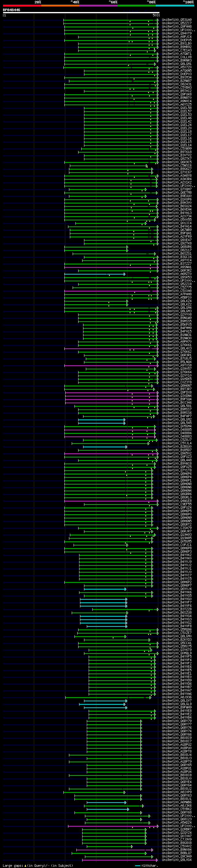
Task: Click the UniRef100_O82431 label
Action: 177,84
